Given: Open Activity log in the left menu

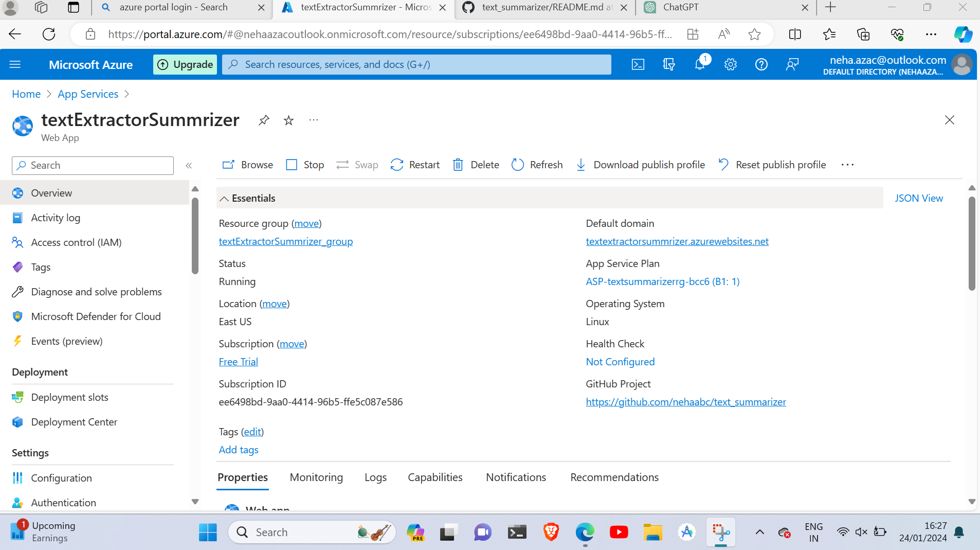Looking at the screenshot, I should coord(95,218).
